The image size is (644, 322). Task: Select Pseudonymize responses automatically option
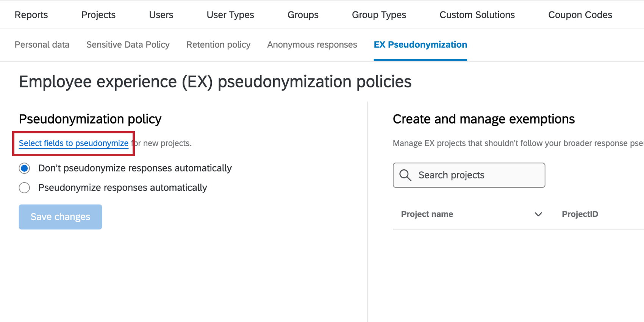pyautogui.click(x=25, y=188)
